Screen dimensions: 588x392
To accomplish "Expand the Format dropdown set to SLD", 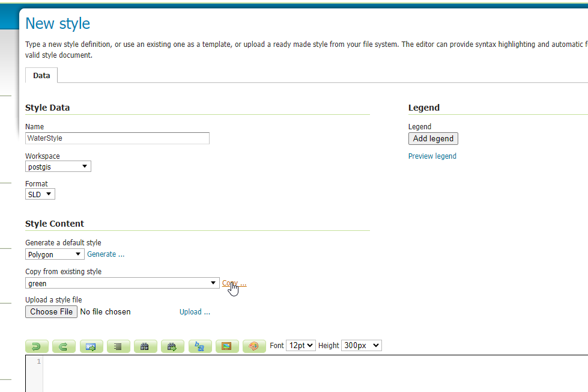I will (x=40, y=194).
